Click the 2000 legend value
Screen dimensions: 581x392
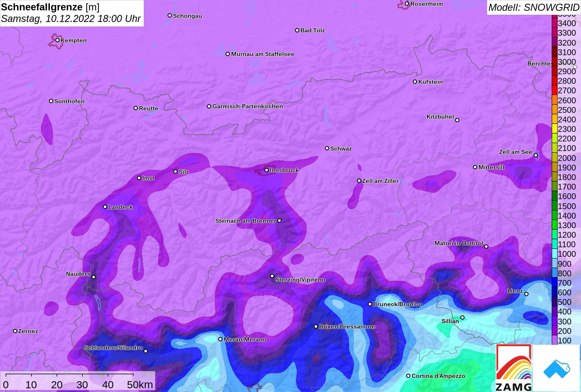(567, 158)
